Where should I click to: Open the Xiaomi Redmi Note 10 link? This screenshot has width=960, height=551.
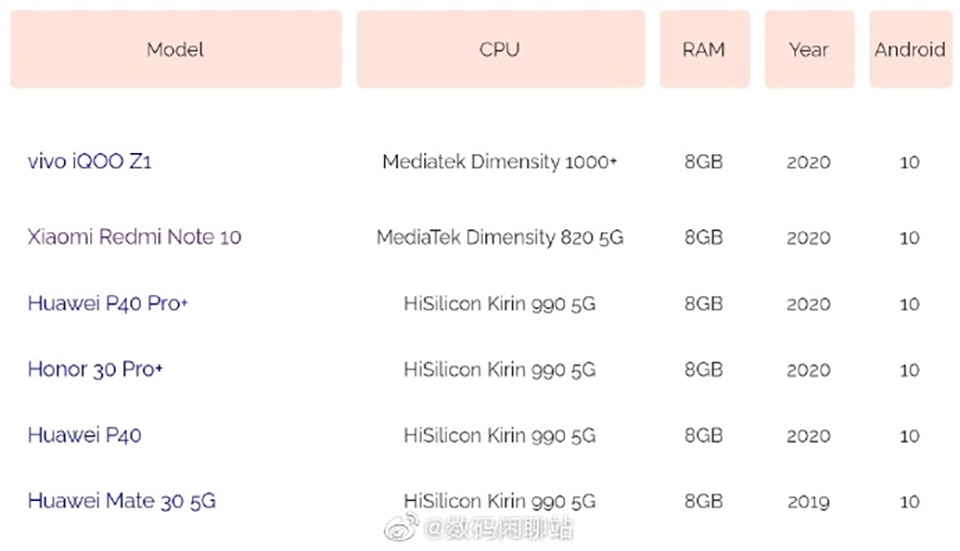134,237
